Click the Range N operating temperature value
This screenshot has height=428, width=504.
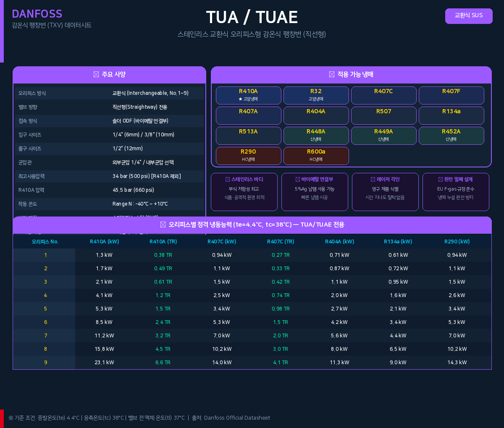(140, 204)
